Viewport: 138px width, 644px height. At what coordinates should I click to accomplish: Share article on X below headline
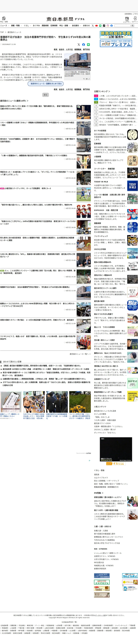[x=79, y=45]
